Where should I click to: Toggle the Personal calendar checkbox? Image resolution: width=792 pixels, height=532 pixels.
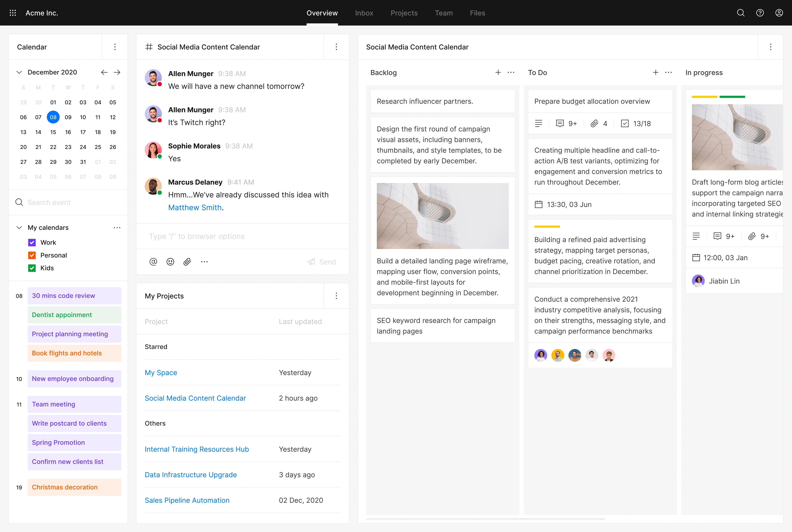(x=32, y=255)
